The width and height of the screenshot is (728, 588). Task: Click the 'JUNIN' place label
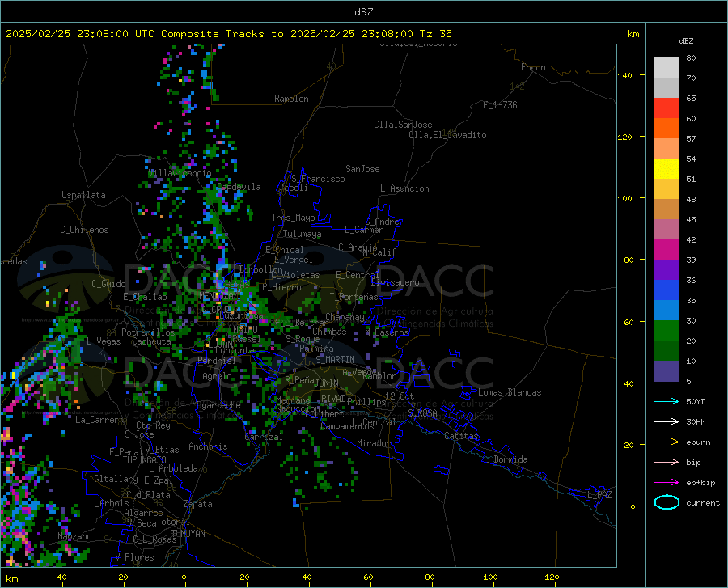[x=327, y=383]
